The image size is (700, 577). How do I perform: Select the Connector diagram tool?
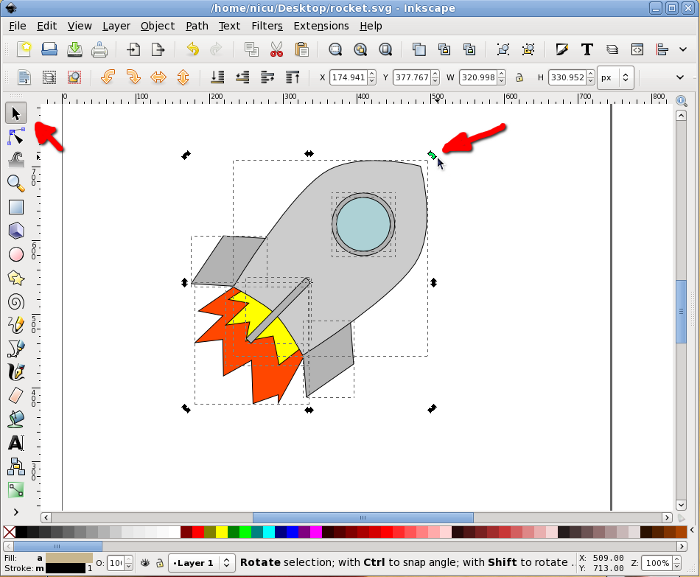pyautogui.click(x=16, y=467)
